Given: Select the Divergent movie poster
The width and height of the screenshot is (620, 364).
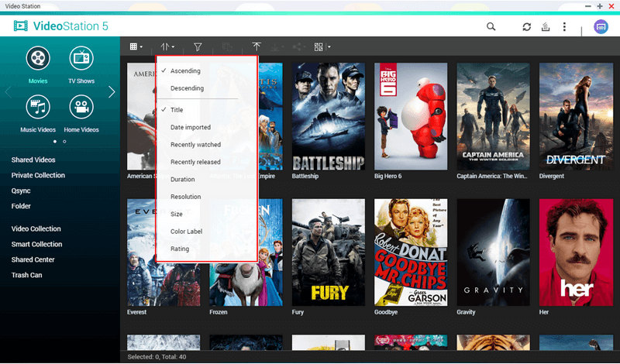Looking at the screenshot, I should click(x=576, y=117).
